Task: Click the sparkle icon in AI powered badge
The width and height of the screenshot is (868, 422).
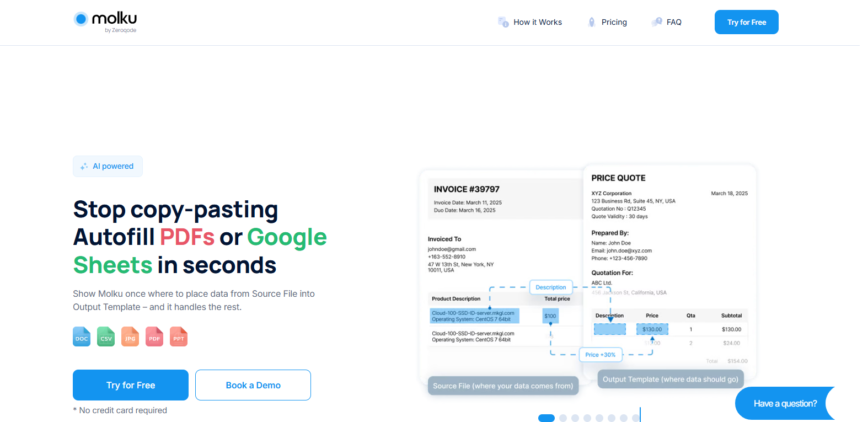Action: click(84, 167)
